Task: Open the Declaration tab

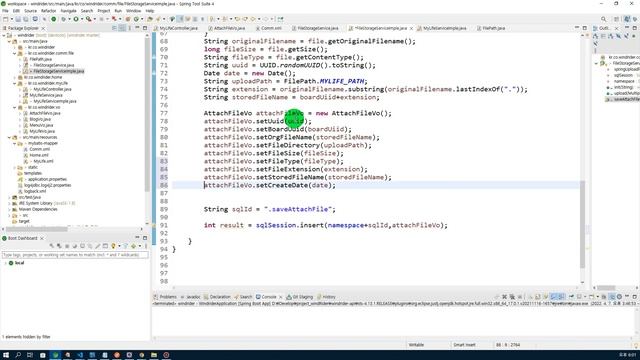Action: 217,297
